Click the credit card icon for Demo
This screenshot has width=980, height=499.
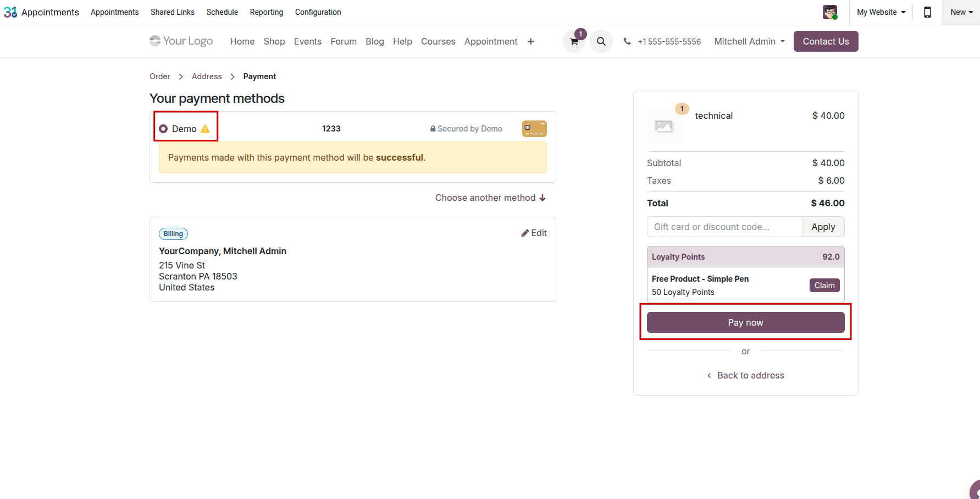click(534, 129)
